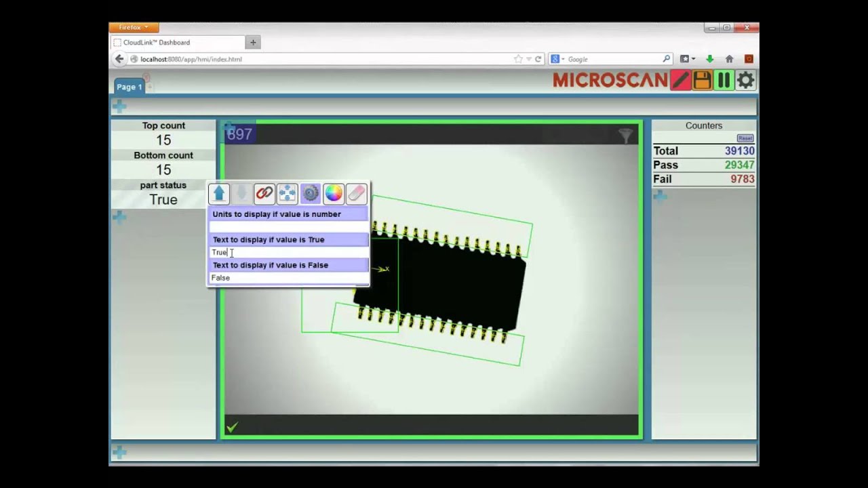This screenshot has width=868, height=488.
Task: Click the plus icon in the top widget row
Action: click(119, 106)
